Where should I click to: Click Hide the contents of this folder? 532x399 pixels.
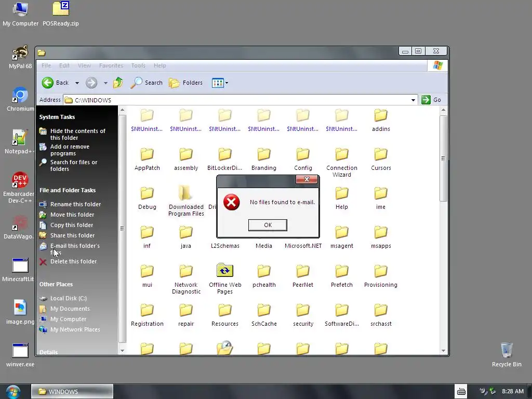tap(78, 134)
